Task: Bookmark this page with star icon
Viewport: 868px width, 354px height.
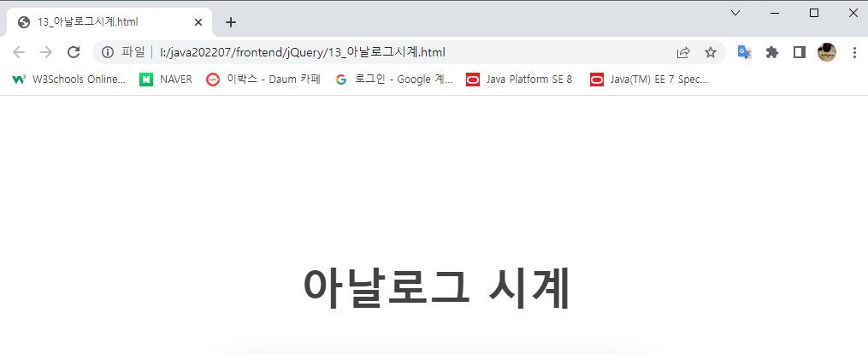Action: (x=711, y=52)
